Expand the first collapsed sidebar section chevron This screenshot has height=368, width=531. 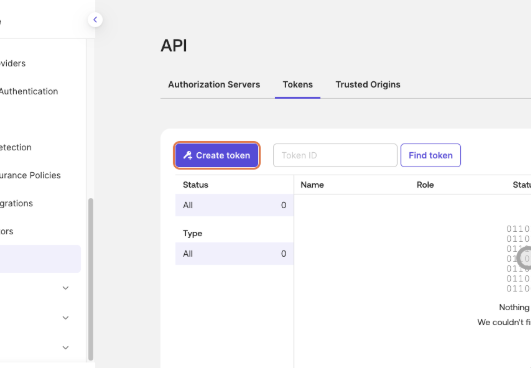(x=66, y=288)
